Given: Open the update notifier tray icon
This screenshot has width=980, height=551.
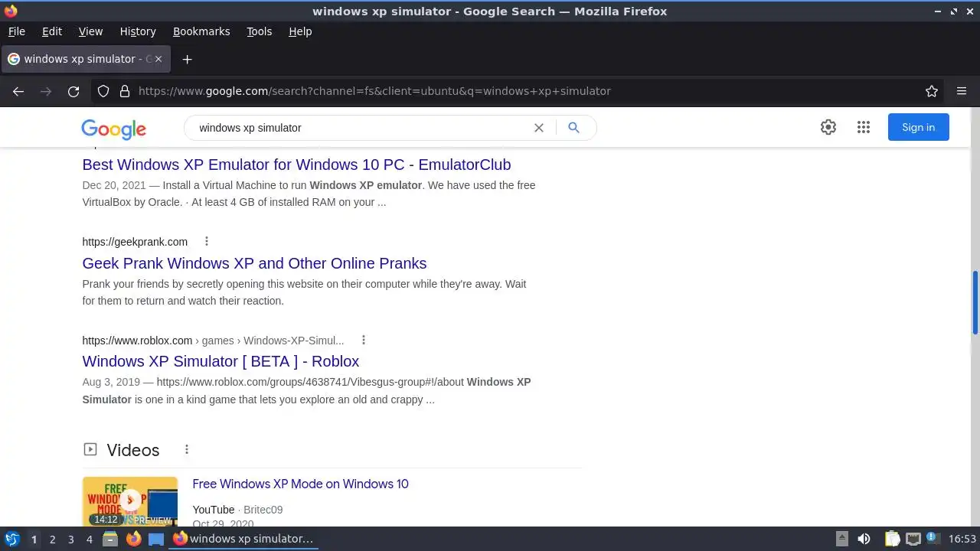Looking at the screenshot, I should coord(933,539).
